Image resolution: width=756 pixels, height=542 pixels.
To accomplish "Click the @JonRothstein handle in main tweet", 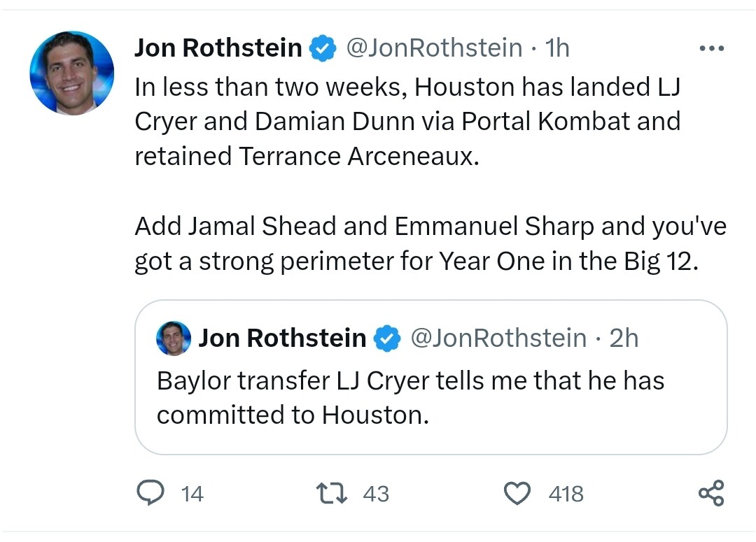I will click(x=435, y=48).
